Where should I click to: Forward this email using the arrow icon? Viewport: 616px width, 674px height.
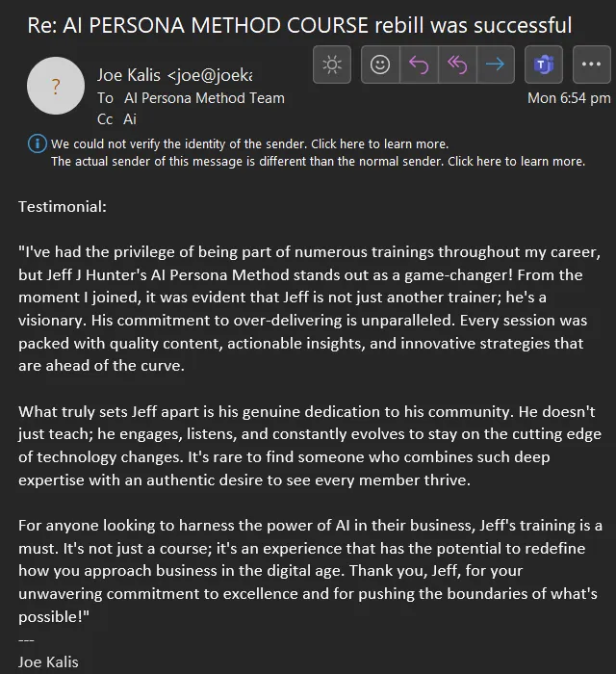(495, 65)
